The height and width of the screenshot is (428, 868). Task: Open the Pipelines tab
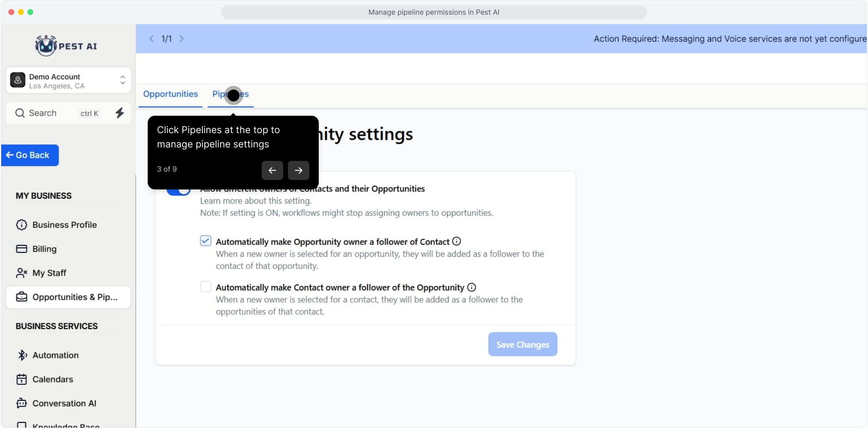point(230,94)
